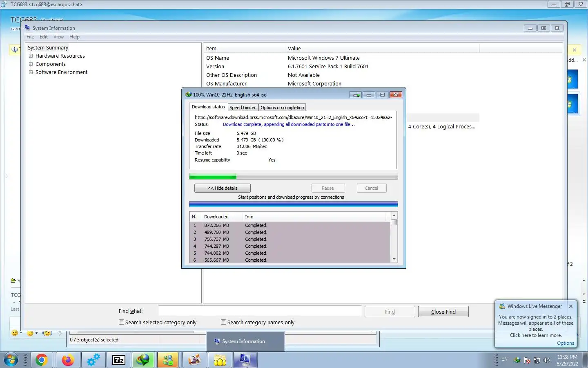Open Windows Live Messenger taskbar button
588x368 pixels.
coord(168,360)
